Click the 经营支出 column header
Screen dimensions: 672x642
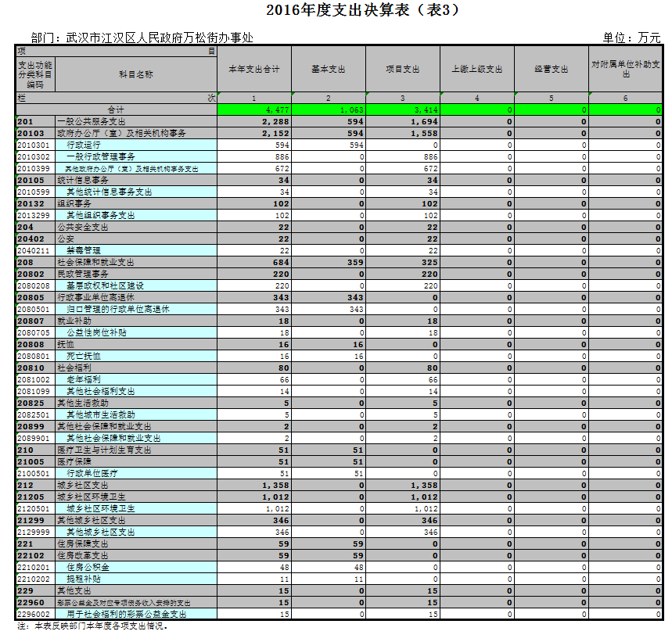(551, 70)
